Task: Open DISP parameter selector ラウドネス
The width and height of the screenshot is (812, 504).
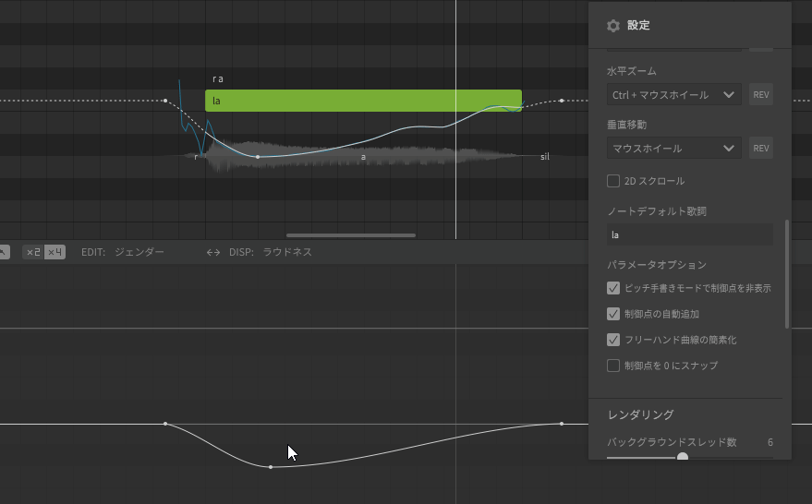Action: pyautogui.click(x=287, y=252)
